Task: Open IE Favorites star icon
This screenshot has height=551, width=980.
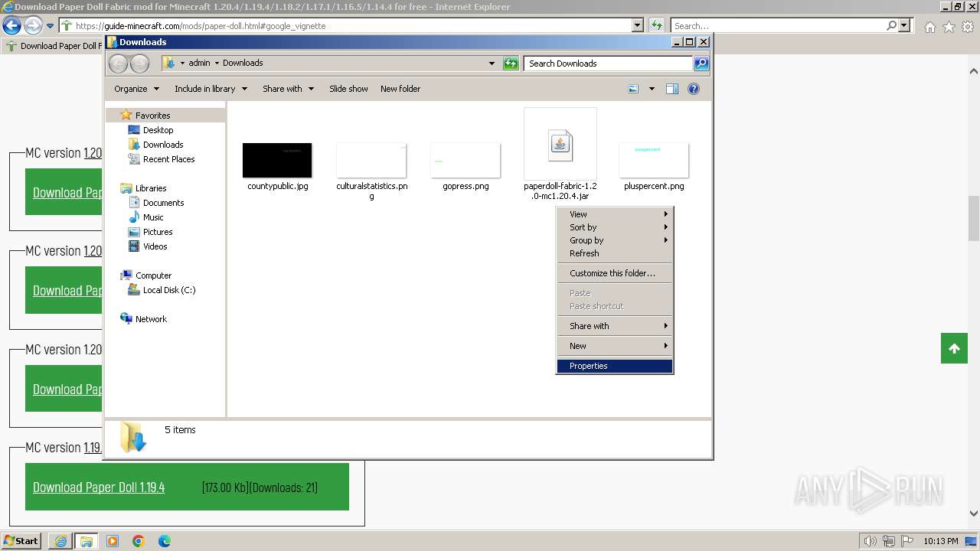Action: pyautogui.click(x=949, y=27)
